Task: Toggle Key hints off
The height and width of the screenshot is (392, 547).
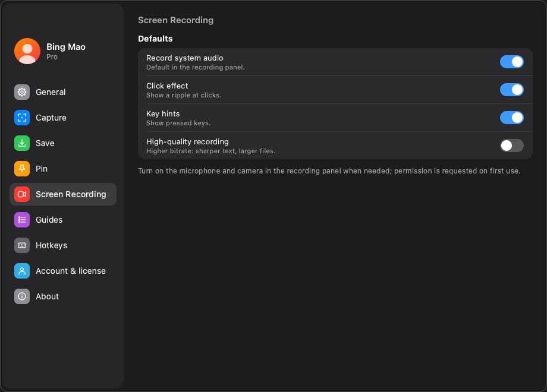Action: click(x=512, y=118)
